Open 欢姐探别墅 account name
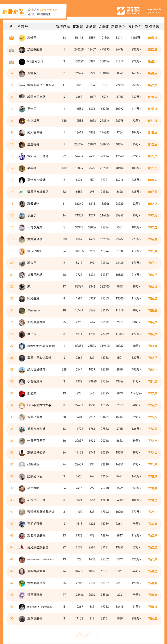Image resolution: width=167 pixels, height=644 pixels. coord(35,50)
